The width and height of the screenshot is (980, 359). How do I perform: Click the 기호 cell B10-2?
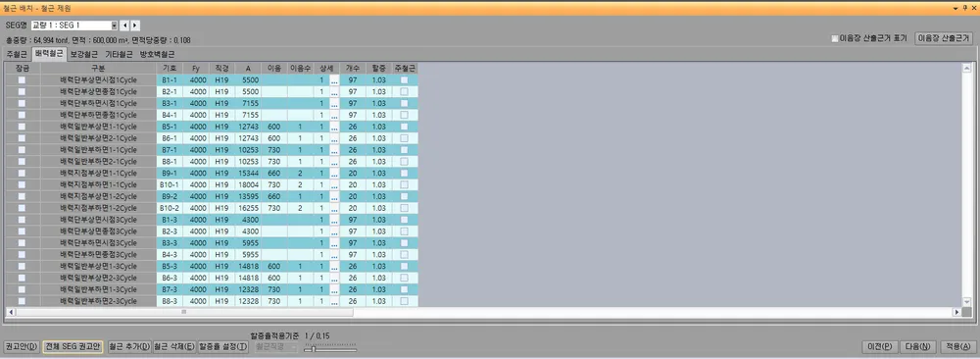click(170, 208)
